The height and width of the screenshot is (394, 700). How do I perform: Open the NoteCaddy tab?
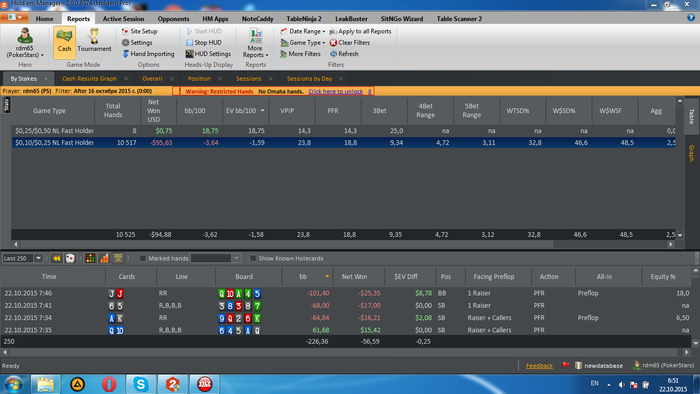[257, 19]
